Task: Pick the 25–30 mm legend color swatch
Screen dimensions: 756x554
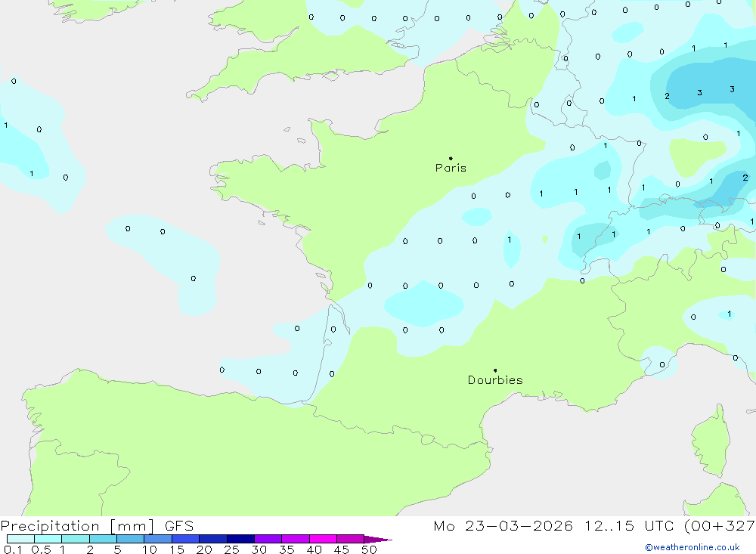Action: (x=240, y=539)
